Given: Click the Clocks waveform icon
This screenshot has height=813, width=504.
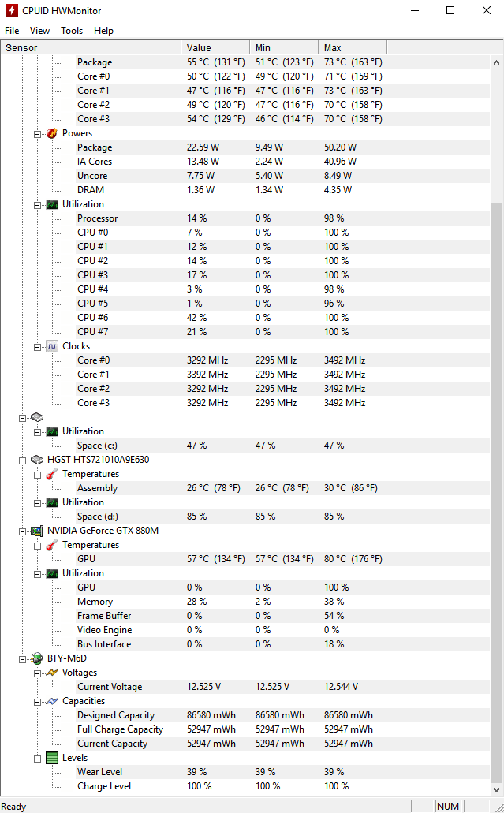Looking at the screenshot, I should [x=51, y=346].
